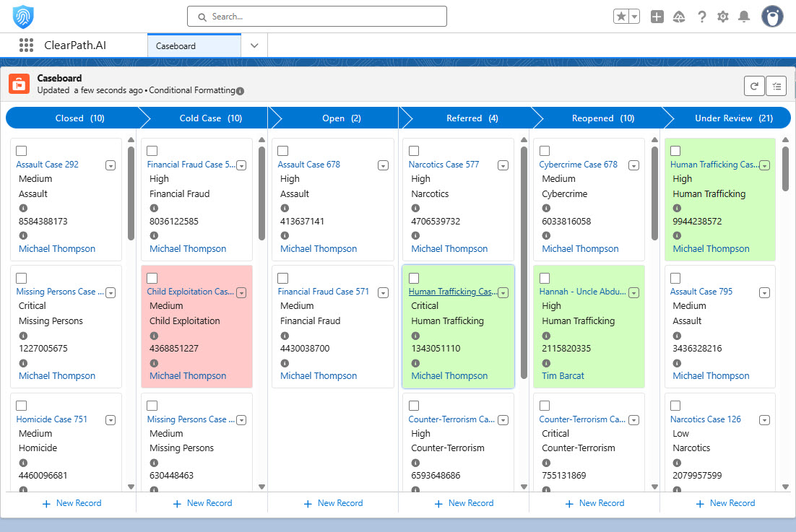Tick the Financial Fraud Case 571 checkbox
The width and height of the screenshot is (796, 532).
pyautogui.click(x=283, y=278)
